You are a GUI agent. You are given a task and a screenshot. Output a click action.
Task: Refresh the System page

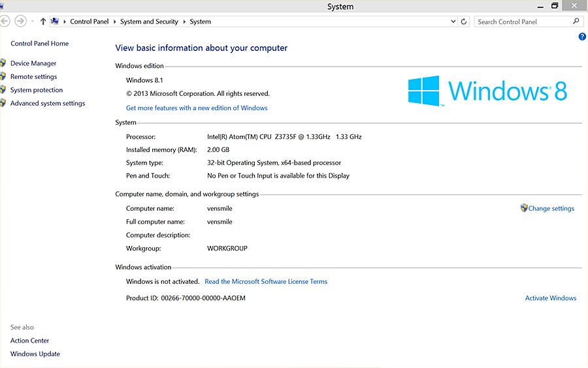tap(464, 22)
